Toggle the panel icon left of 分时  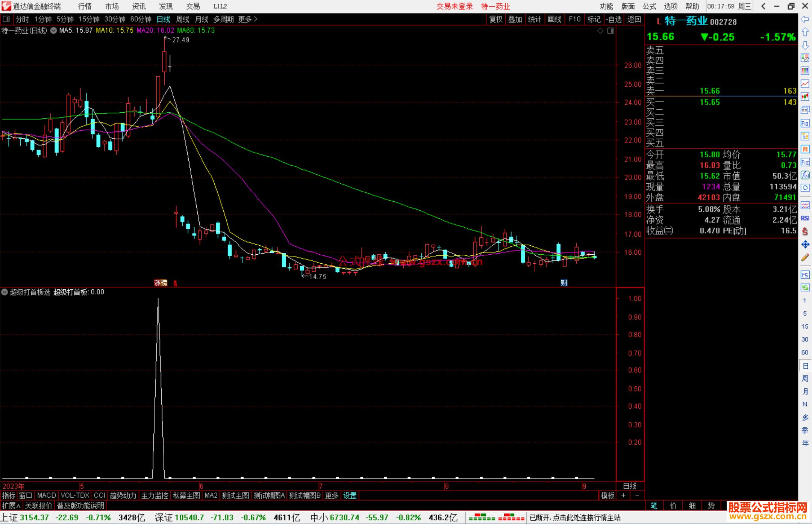[x=6, y=19]
